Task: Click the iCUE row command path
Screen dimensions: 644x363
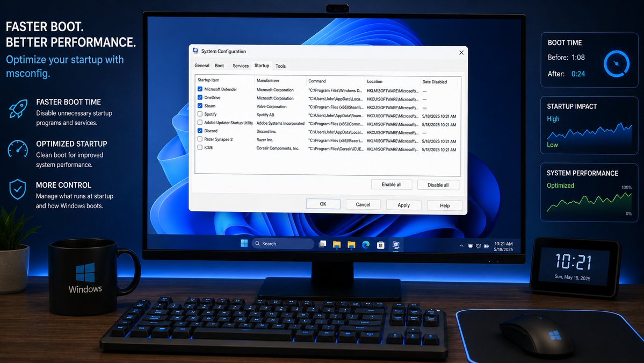Action: [x=336, y=149]
